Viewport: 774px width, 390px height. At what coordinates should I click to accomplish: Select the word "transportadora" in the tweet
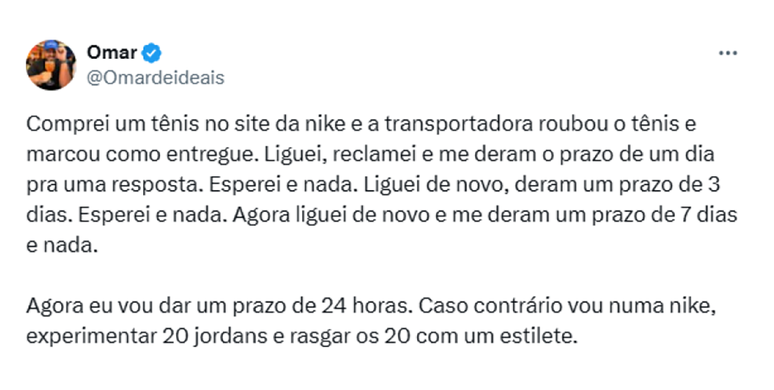coord(459,124)
